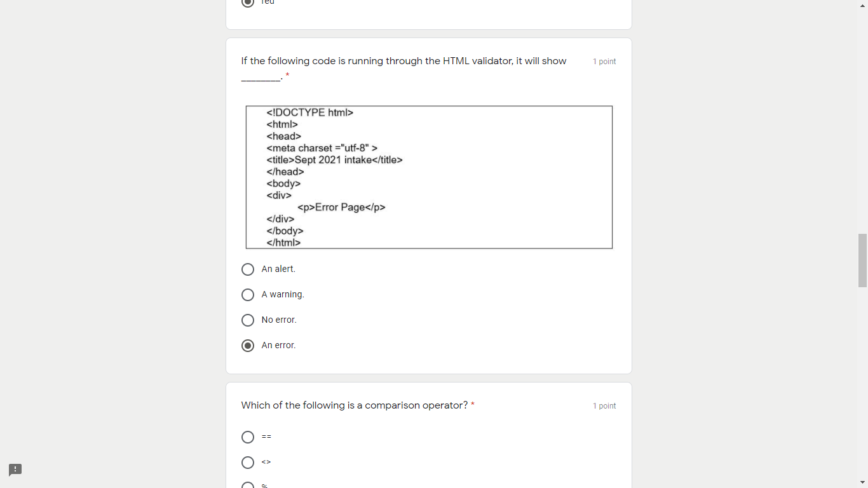Select the "%" operator option

248,485
